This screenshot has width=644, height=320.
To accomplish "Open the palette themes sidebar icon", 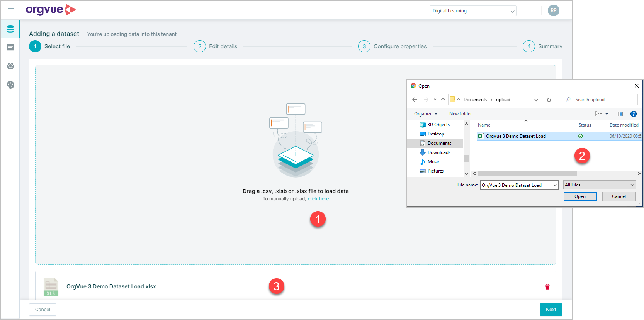I will pyautogui.click(x=10, y=85).
